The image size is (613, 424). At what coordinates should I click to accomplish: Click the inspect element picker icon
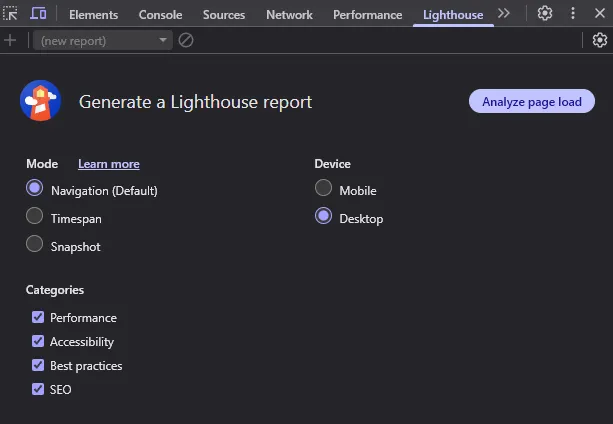[x=11, y=14]
